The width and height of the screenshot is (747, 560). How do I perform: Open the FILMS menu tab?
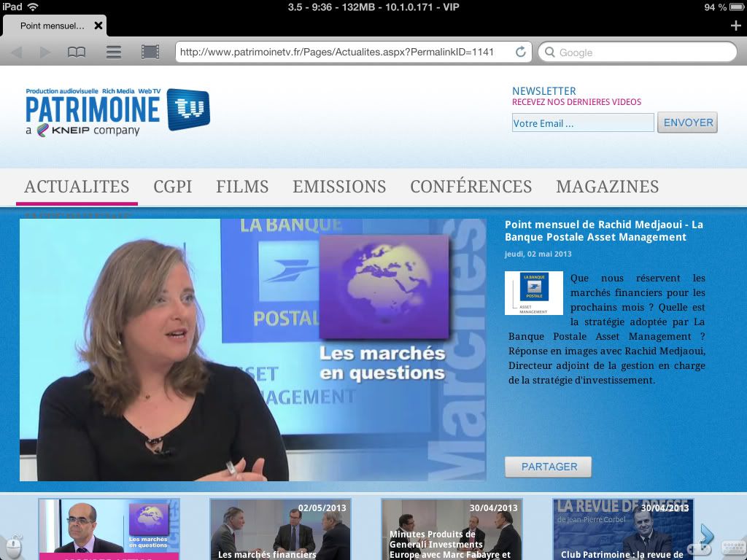tap(242, 187)
